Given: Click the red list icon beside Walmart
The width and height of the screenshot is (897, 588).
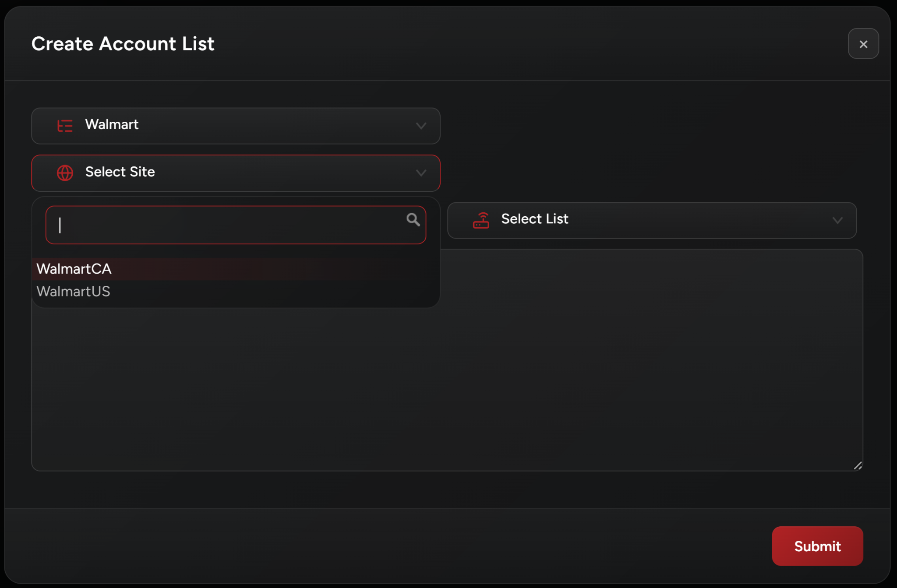Looking at the screenshot, I should pos(65,126).
